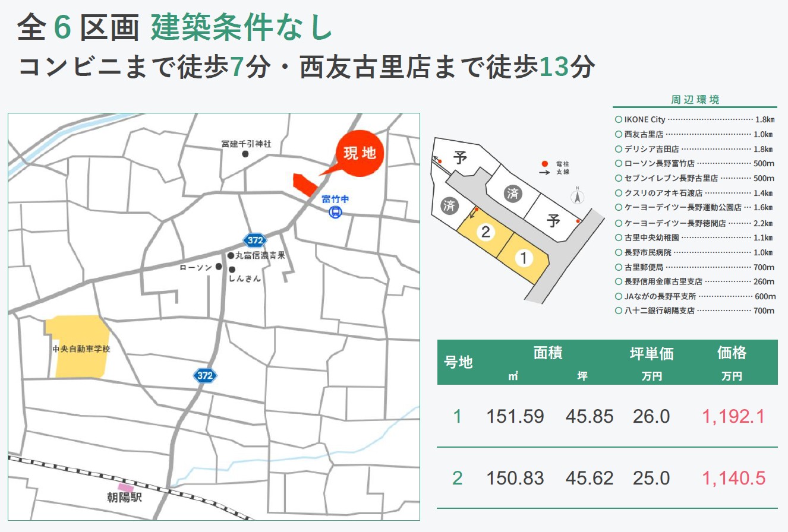
Task: Click the red 現地 speech bubble
Action: pos(360,153)
